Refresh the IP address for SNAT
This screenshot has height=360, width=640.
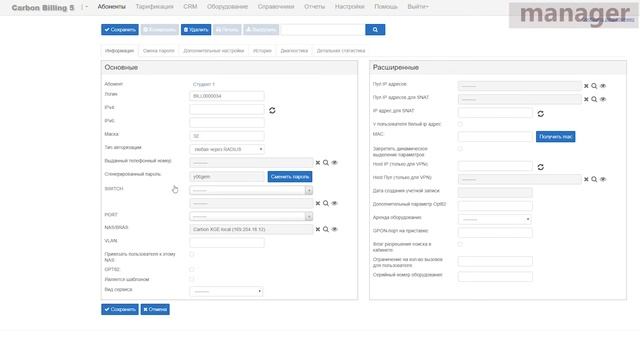click(541, 114)
